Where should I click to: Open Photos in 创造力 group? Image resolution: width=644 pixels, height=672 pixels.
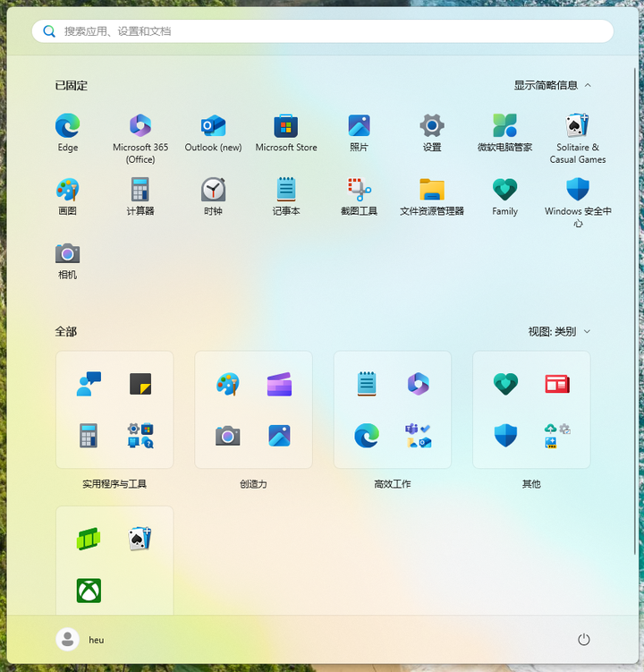pos(279,436)
